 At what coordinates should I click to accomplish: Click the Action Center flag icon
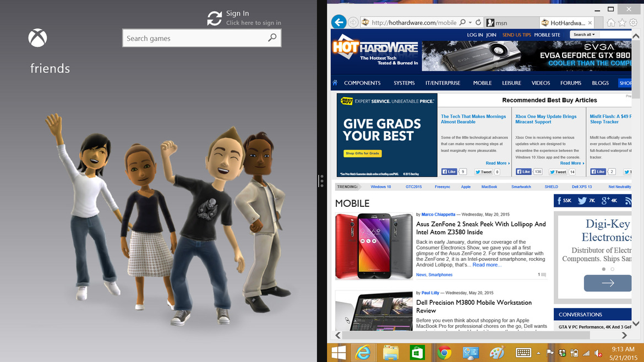point(550,353)
